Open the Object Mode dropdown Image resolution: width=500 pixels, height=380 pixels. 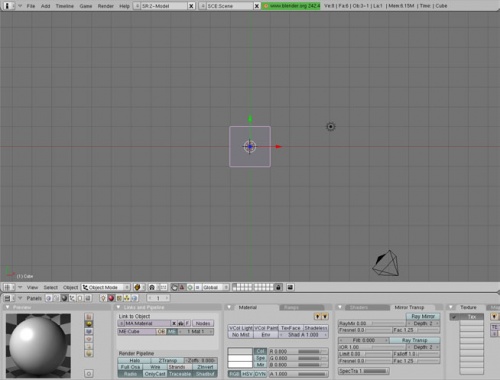click(106, 287)
